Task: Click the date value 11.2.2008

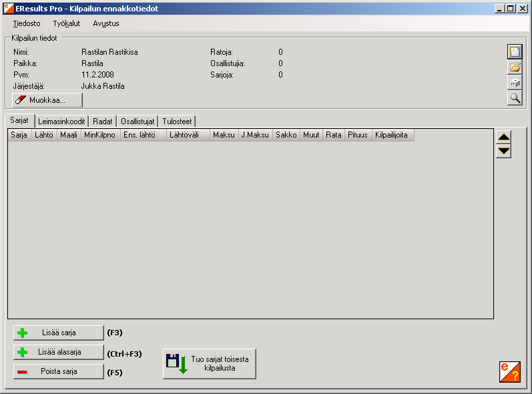Action: coord(97,75)
